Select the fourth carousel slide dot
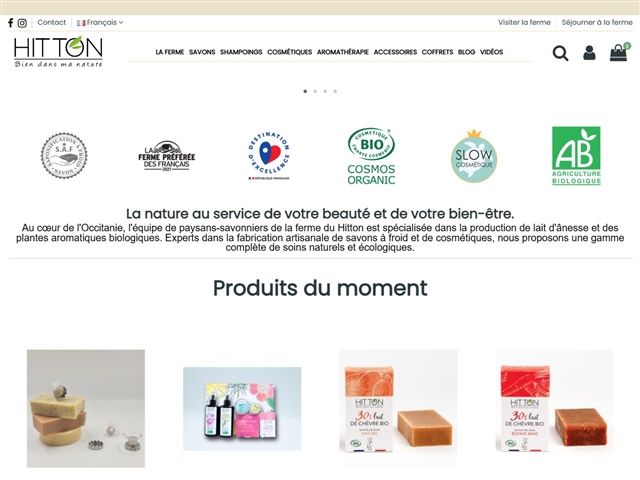The image size is (640, 480). pyautogui.click(x=335, y=91)
